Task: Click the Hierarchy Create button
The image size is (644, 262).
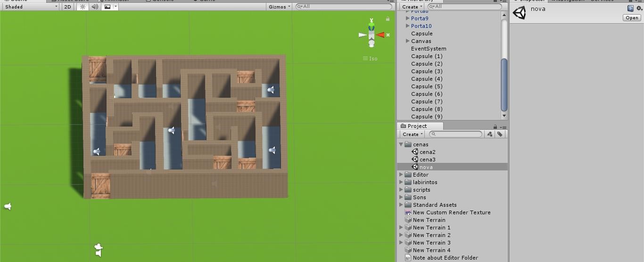Action: 412,7
